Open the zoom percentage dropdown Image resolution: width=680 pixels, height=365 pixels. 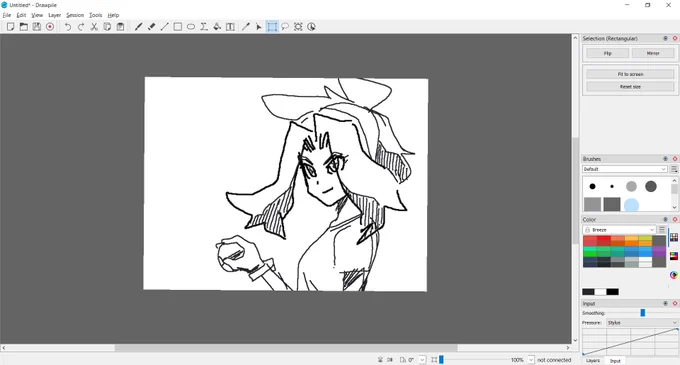pyautogui.click(x=531, y=360)
